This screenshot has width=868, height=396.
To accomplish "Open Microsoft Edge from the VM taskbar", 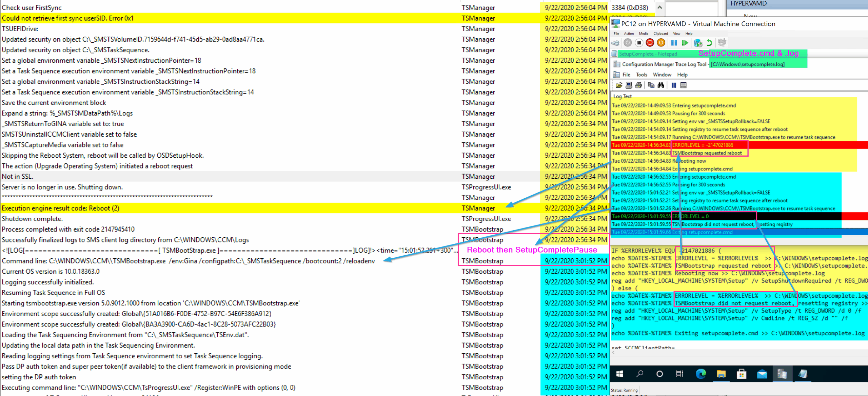I will 701,374.
